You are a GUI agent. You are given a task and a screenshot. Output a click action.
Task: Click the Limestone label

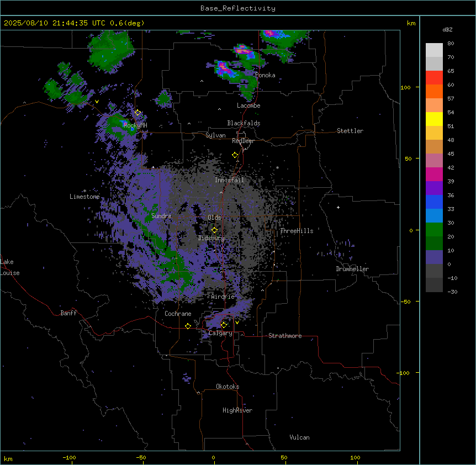click(x=84, y=197)
